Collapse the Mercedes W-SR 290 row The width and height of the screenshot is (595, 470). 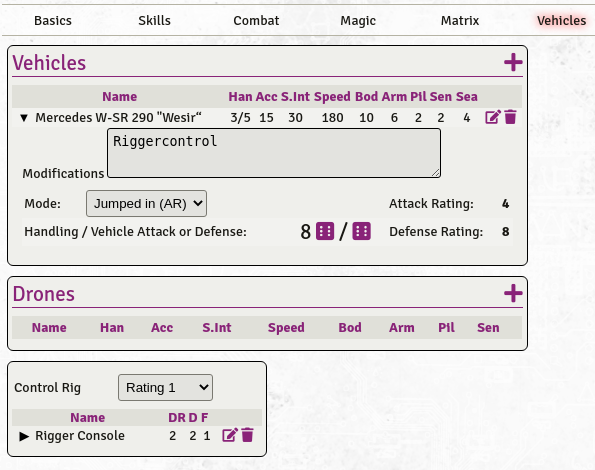[24, 118]
